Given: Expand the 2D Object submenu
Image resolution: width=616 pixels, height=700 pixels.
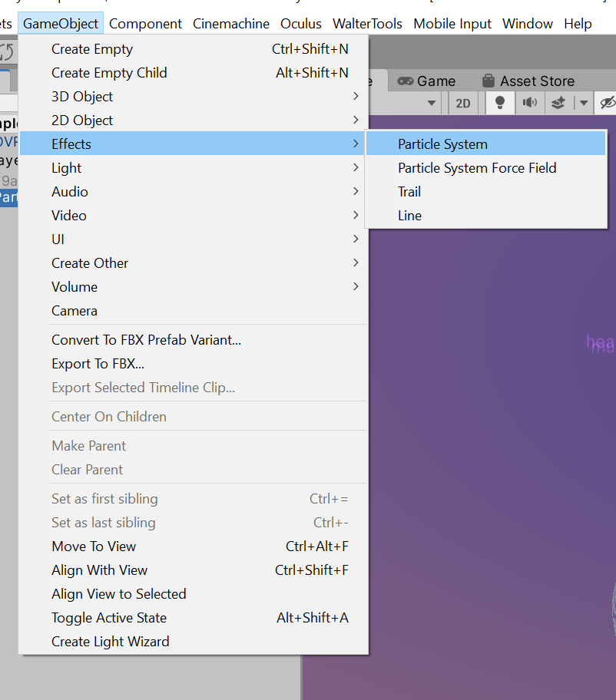Looking at the screenshot, I should pos(194,120).
